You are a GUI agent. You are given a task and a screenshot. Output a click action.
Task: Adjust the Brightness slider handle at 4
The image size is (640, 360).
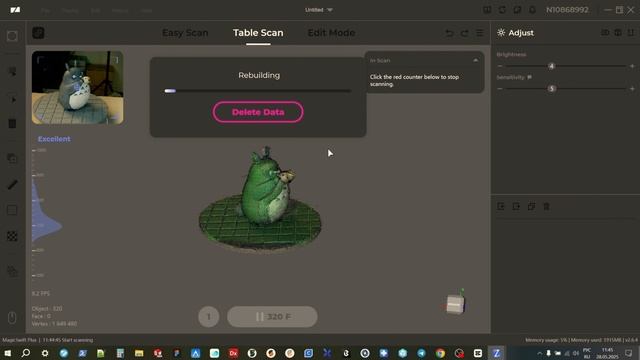click(x=551, y=66)
